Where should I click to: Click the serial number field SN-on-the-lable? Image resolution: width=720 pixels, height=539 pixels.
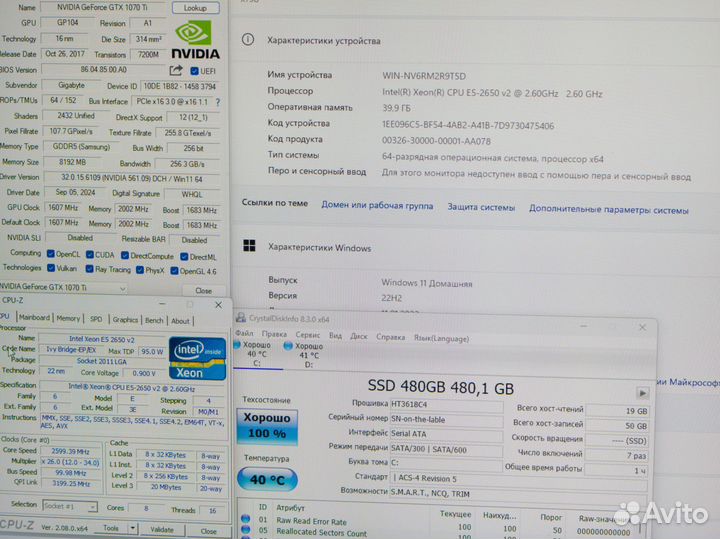click(446, 420)
